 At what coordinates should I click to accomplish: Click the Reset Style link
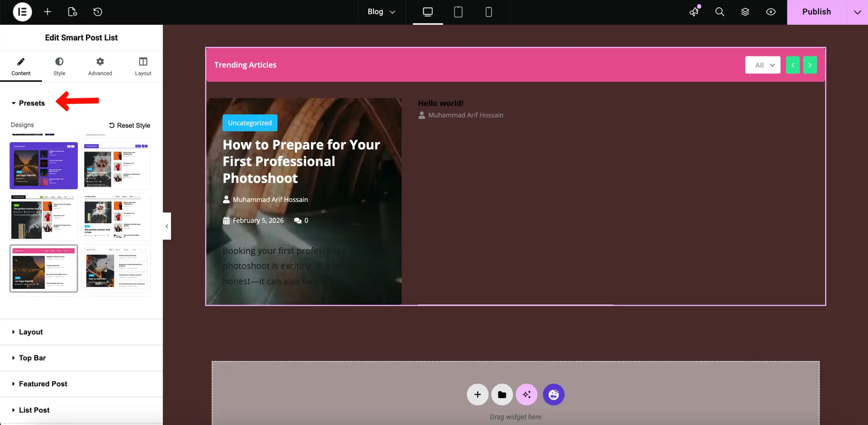coord(130,125)
